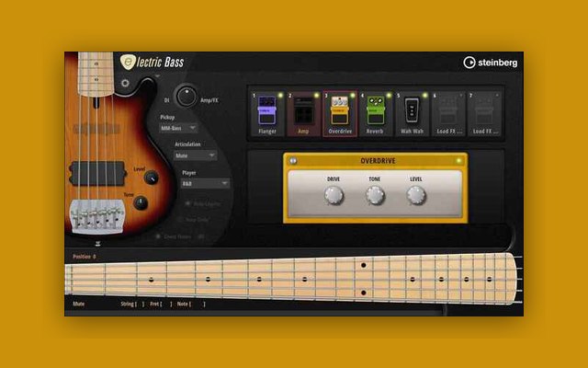Click the bridge pickup on the bass body
Screen dimensions: 588x368
pyautogui.click(x=97, y=174)
